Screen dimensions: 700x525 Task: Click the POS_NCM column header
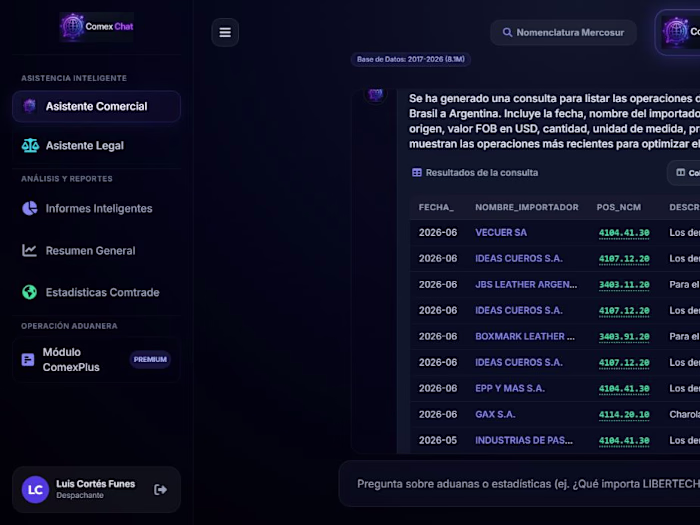coord(619,207)
